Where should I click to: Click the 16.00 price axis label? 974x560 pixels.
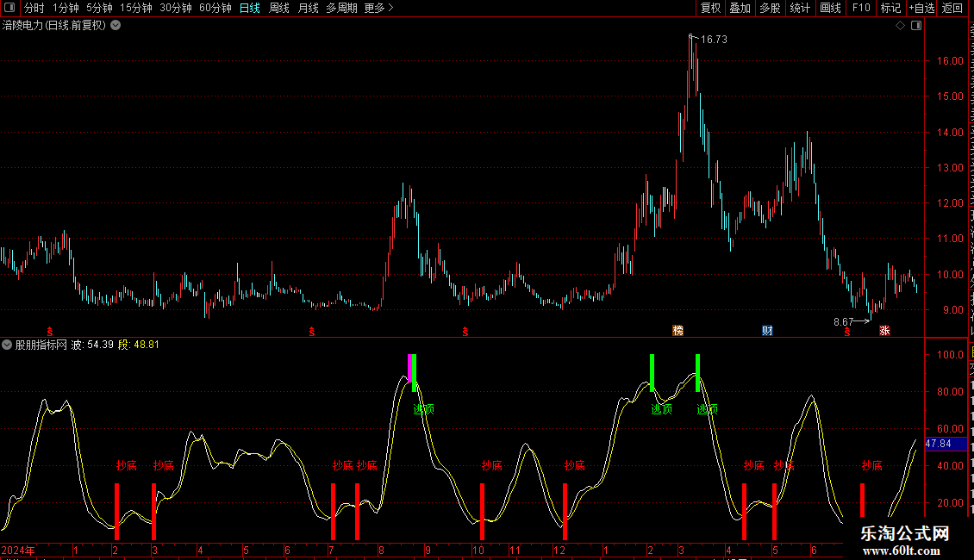coord(951,61)
